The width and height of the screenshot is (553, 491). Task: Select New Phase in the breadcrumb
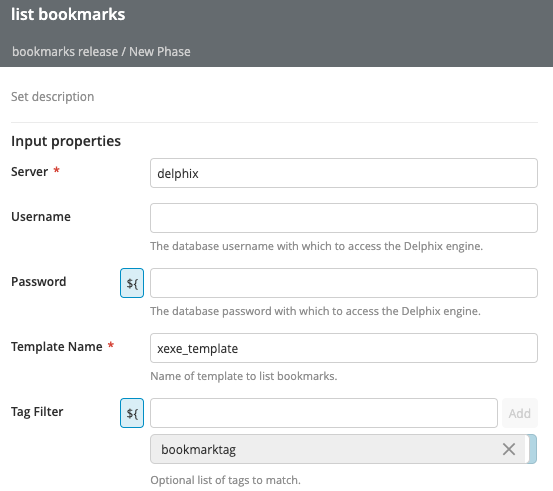[160, 52]
